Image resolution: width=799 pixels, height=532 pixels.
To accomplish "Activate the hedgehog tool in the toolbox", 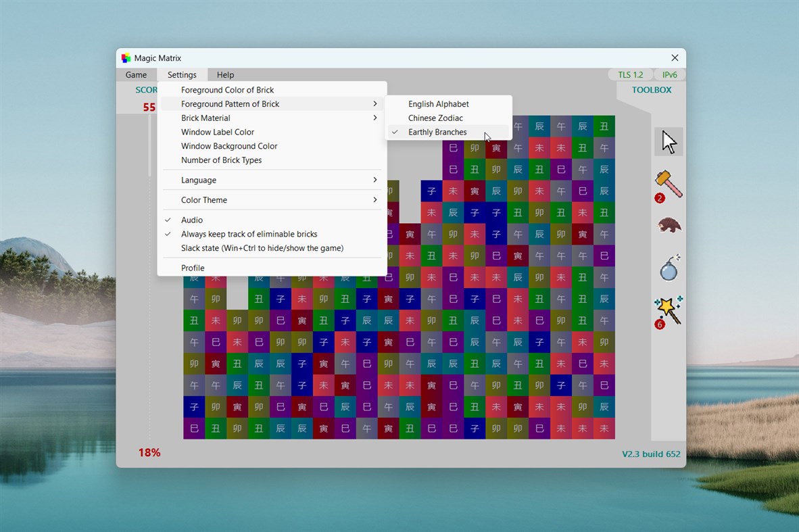I will pyautogui.click(x=668, y=226).
